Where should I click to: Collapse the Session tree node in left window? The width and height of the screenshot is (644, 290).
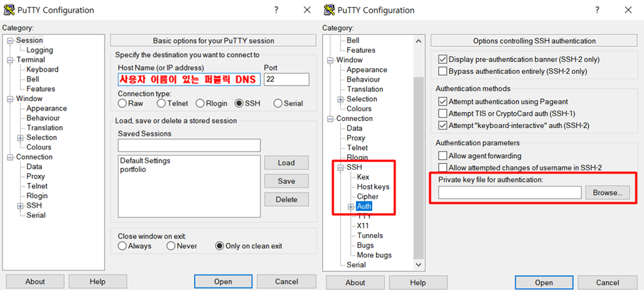[10, 41]
